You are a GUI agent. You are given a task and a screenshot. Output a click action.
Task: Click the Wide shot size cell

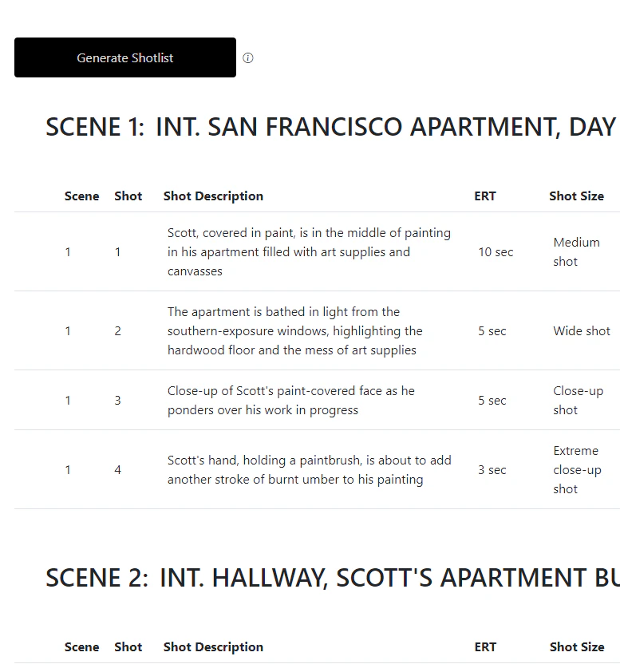click(x=582, y=331)
